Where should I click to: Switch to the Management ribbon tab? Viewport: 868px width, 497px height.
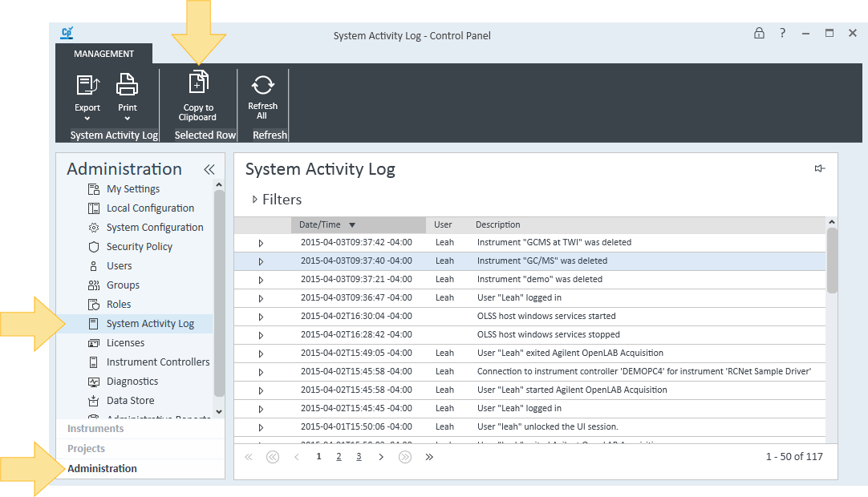(103, 54)
